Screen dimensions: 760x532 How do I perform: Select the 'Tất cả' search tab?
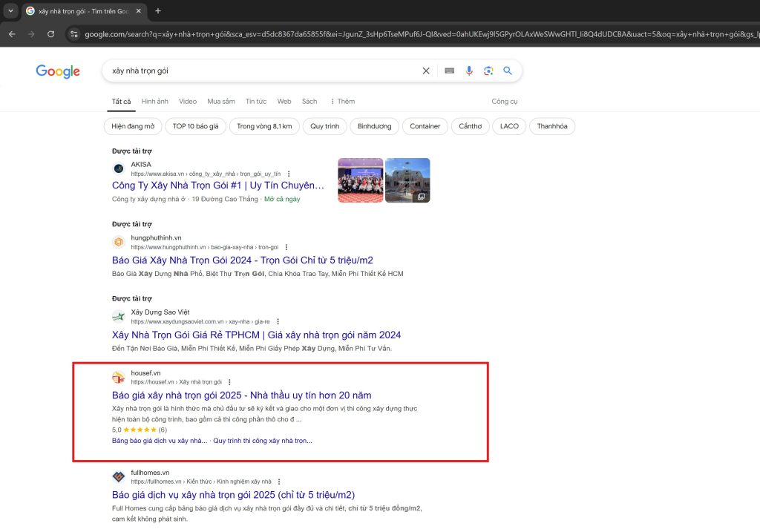click(121, 101)
